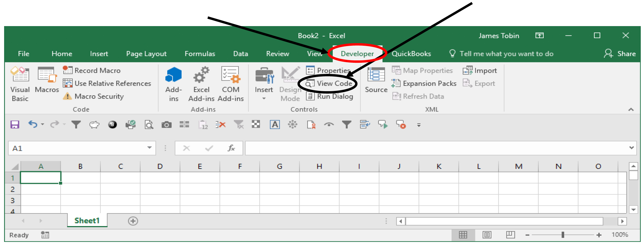Click Map Properties
The height and width of the screenshot is (246, 644).
pos(422,70)
